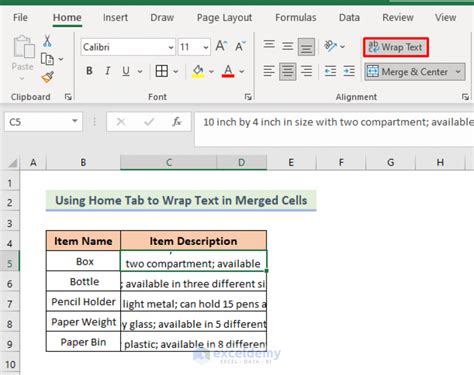Open Merge & Center dropdown arrow

(x=458, y=72)
